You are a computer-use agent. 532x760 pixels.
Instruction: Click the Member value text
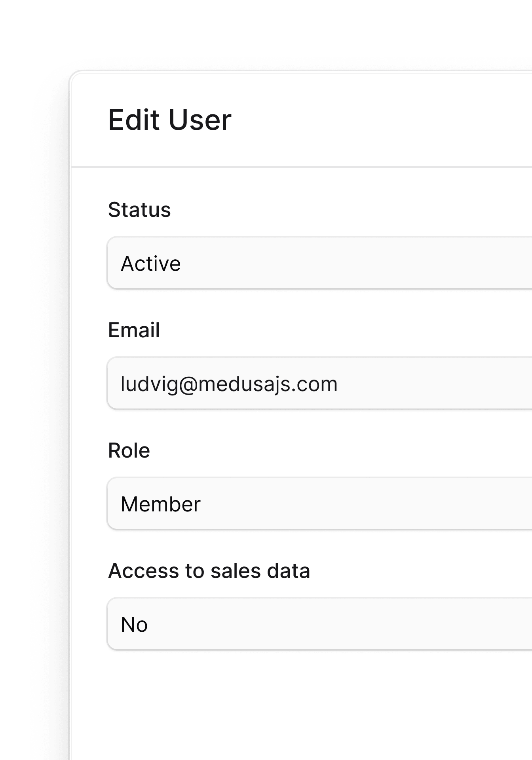[161, 504]
